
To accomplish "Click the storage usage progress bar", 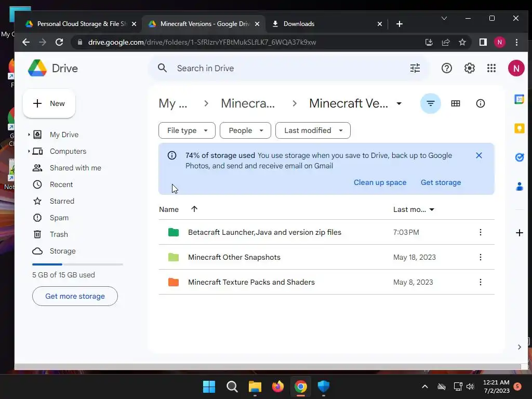I will (77, 264).
